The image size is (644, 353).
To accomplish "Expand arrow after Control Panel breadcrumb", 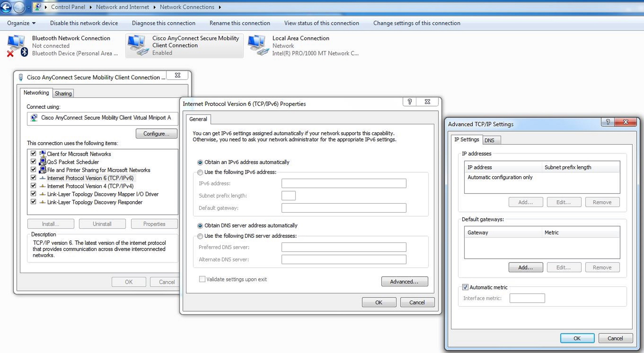I will tap(91, 7).
